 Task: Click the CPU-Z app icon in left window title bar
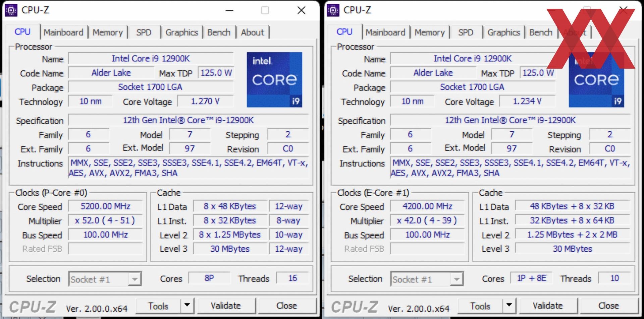tap(11, 10)
